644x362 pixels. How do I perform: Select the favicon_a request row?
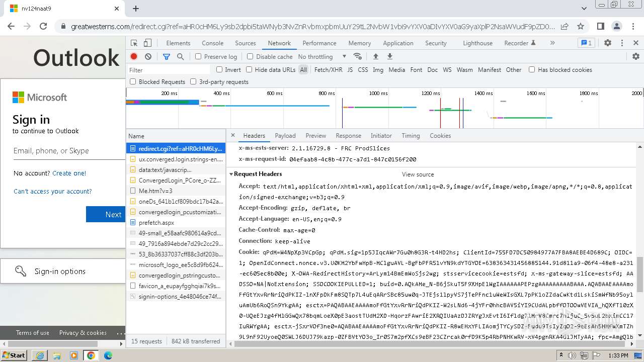pos(176,286)
